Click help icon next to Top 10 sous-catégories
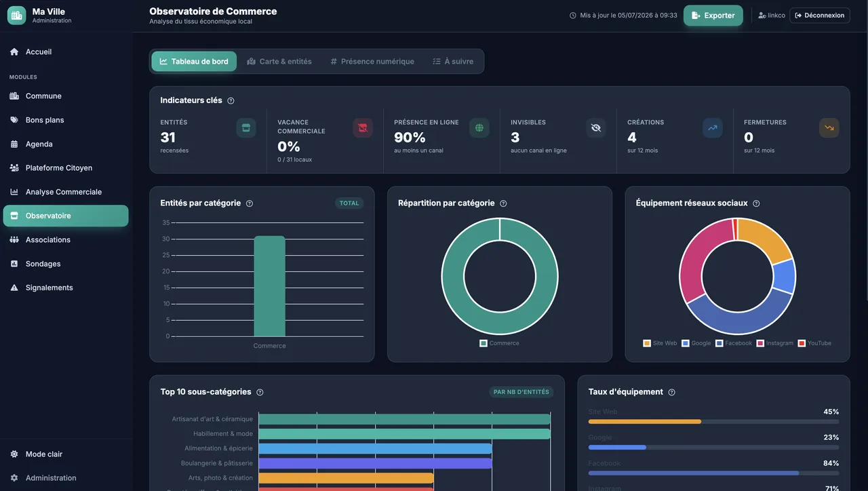The height and width of the screenshot is (491, 868). coord(260,392)
